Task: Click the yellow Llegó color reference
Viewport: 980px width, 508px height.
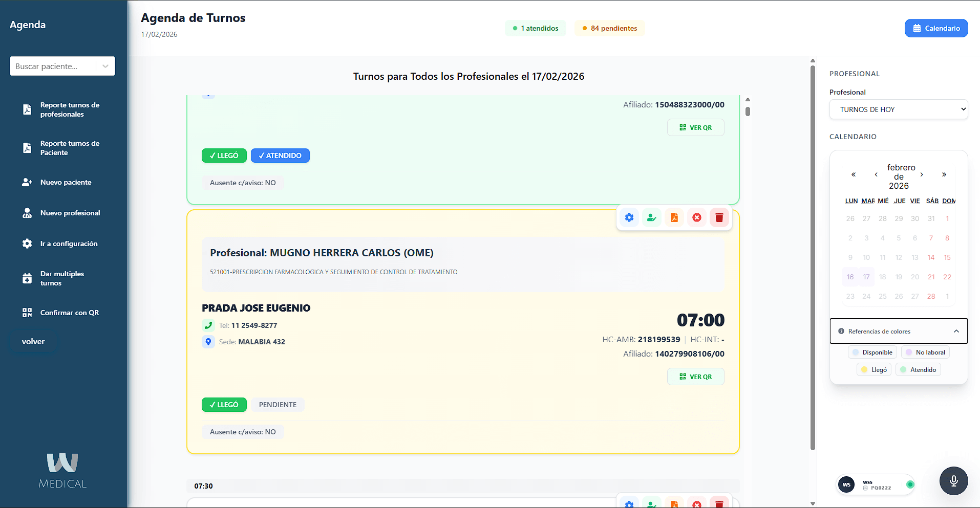Action: coord(874,370)
